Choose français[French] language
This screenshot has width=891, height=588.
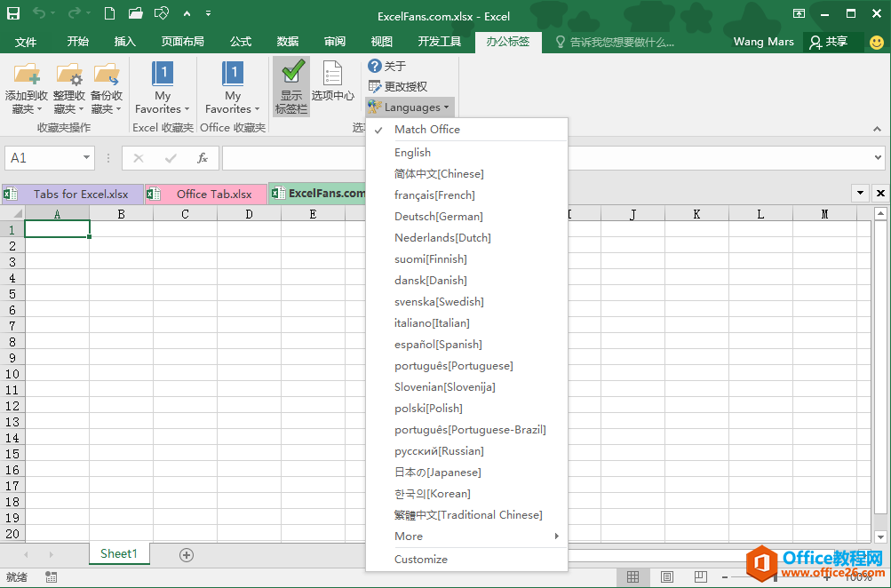(466, 195)
